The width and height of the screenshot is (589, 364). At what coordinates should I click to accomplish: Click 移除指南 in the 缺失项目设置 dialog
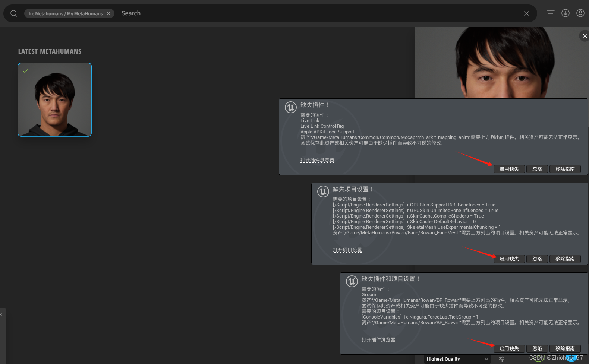[x=565, y=259]
